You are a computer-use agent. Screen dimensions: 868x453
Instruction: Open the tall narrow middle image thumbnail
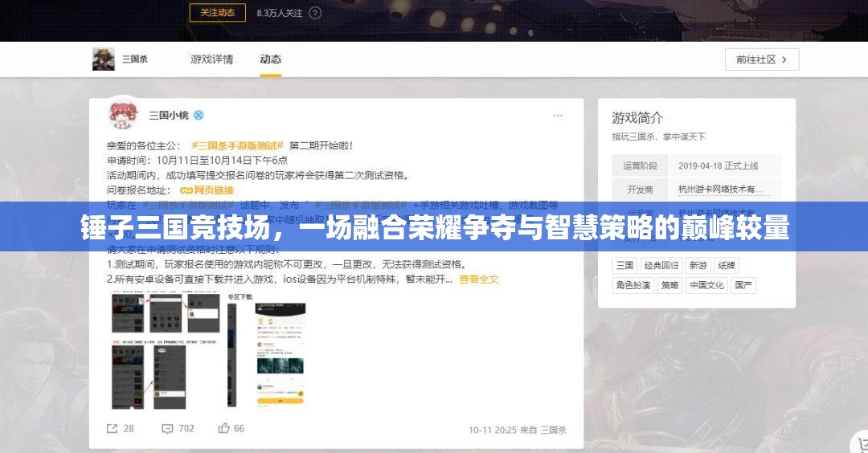[232, 354]
